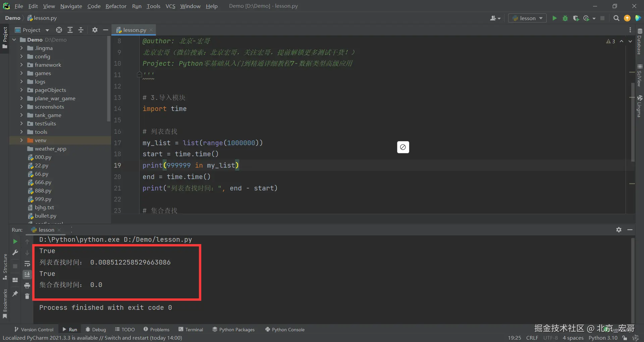The width and height of the screenshot is (644, 342).
Task: Toggle the Bookmarks tool window button
Action: pyautogui.click(x=5, y=304)
